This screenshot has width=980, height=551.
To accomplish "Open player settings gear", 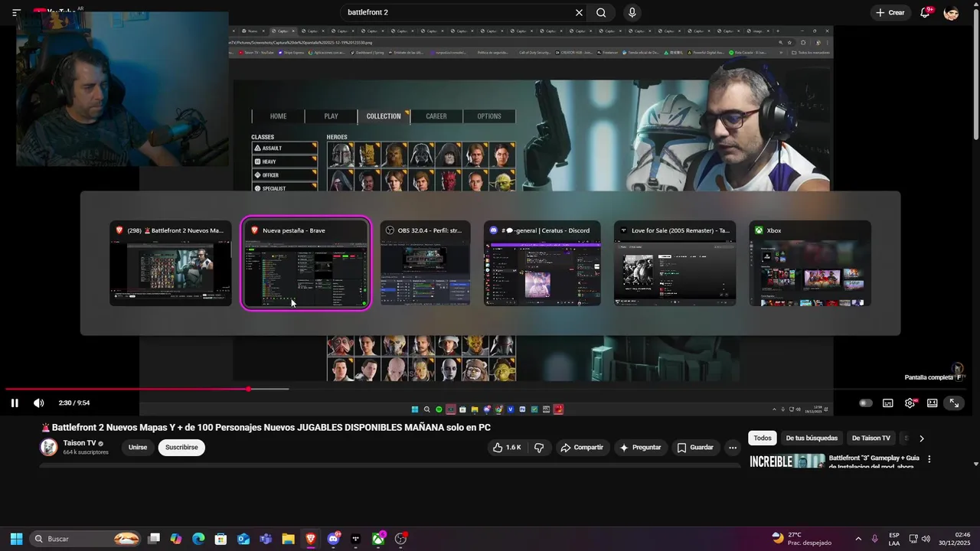I will (x=910, y=403).
